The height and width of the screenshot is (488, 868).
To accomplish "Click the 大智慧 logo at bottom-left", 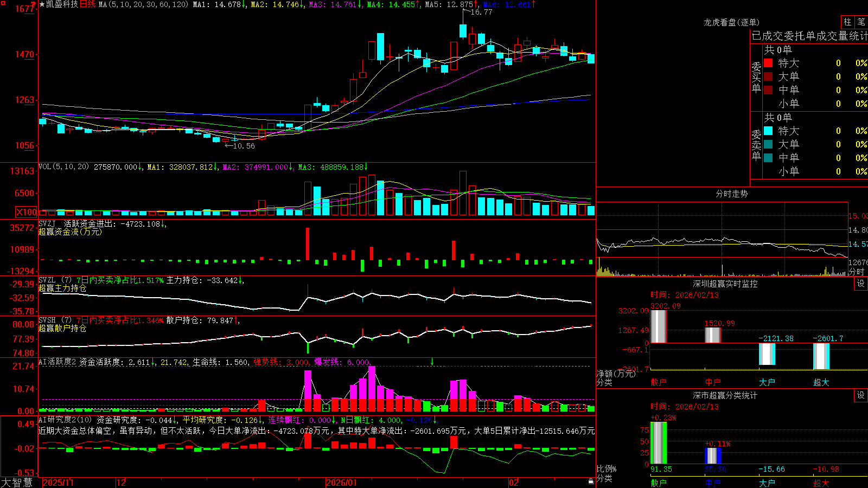I will pyautogui.click(x=17, y=482).
